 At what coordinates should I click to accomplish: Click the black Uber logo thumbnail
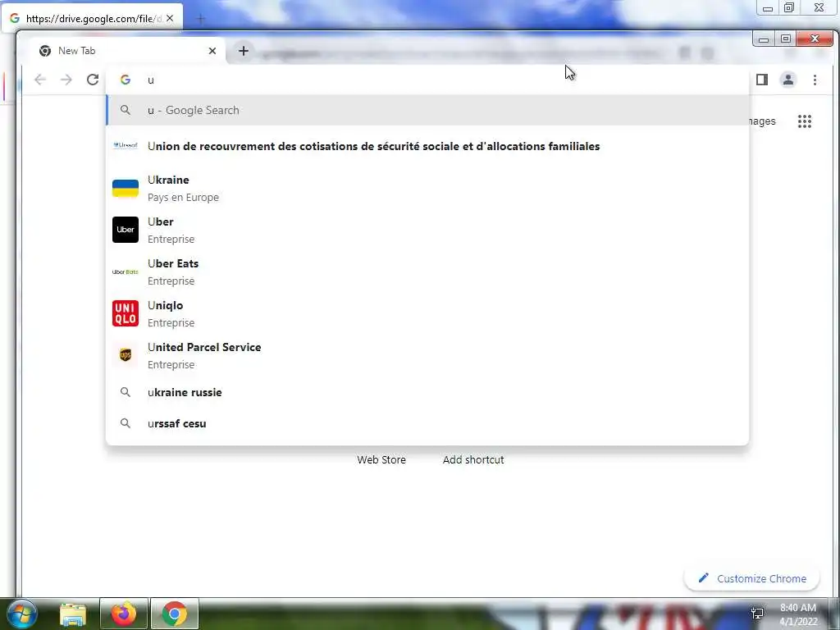pos(126,230)
